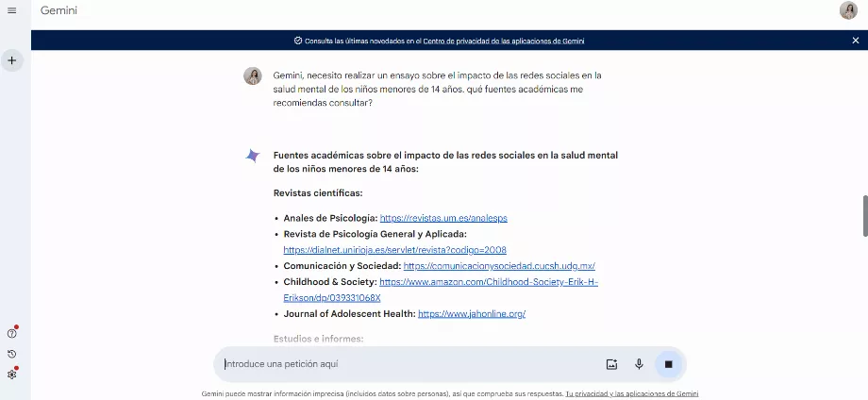
Task: Stop the response generation
Action: point(668,364)
